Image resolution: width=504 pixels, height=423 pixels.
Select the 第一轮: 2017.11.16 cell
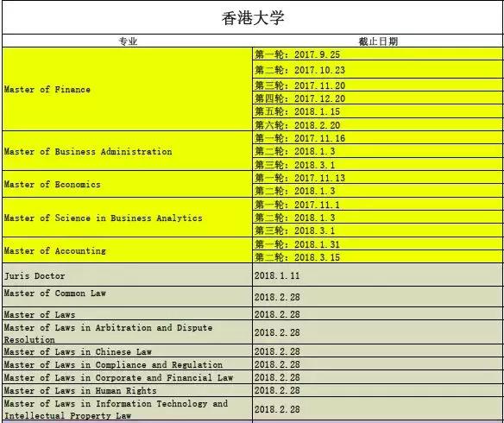(x=378, y=137)
